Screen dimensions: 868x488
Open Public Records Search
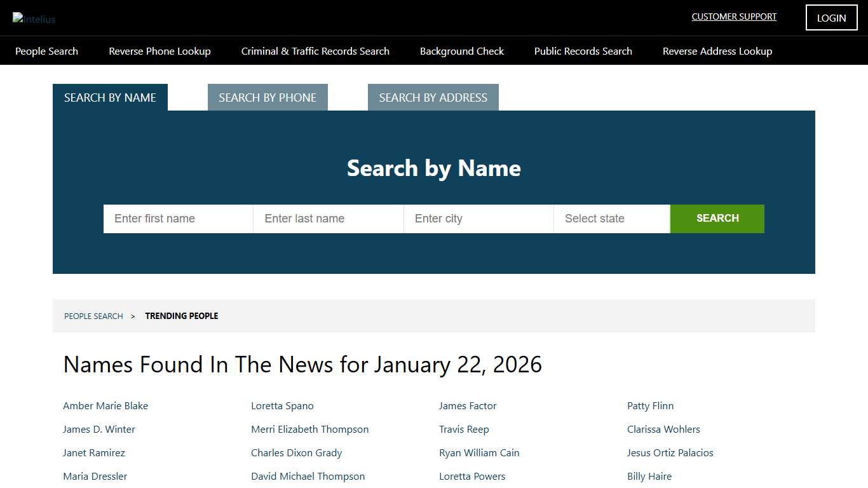(583, 51)
